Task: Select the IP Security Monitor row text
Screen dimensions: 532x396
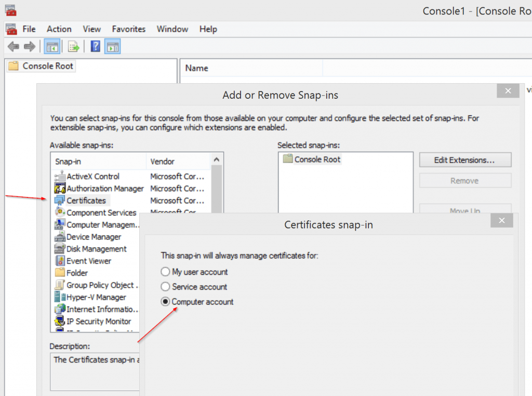Action: click(x=99, y=321)
